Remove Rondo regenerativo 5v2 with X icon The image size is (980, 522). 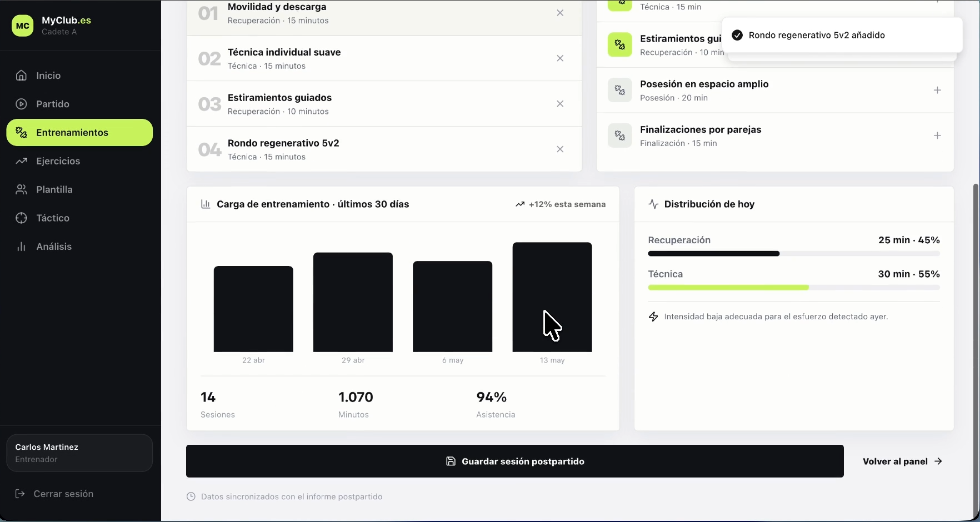[x=560, y=149]
